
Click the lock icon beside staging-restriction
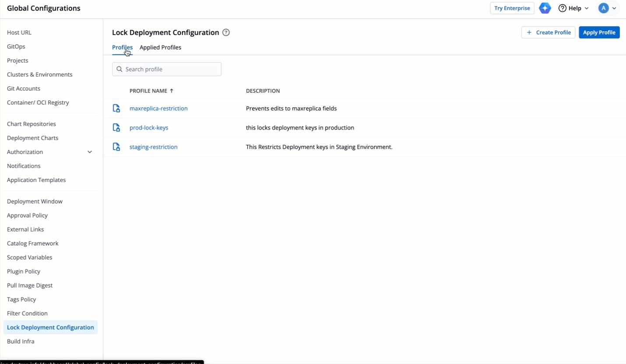[x=116, y=147]
